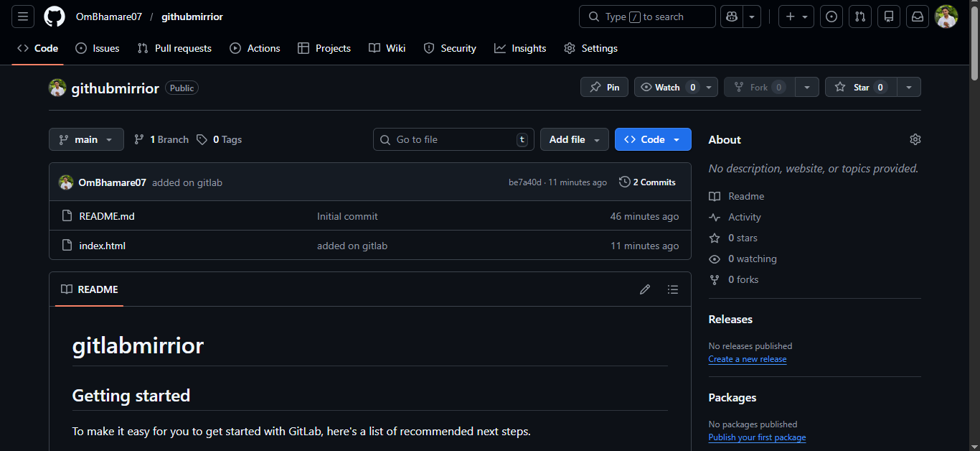Expand Copilot dropdown arrow
Screen dimensions: 980x451
point(752,17)
